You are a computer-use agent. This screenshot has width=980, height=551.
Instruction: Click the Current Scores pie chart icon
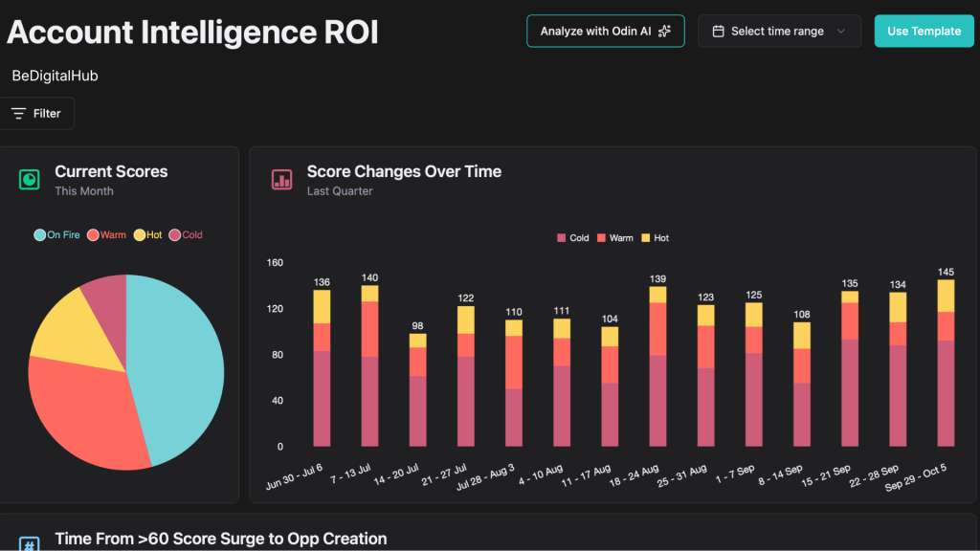(x=30, y=180)
